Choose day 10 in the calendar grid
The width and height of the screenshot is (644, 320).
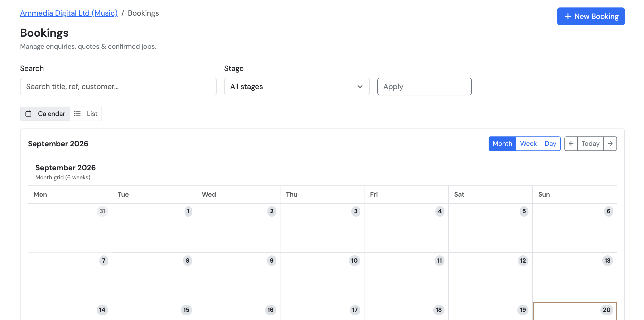[x=322, y=277]
